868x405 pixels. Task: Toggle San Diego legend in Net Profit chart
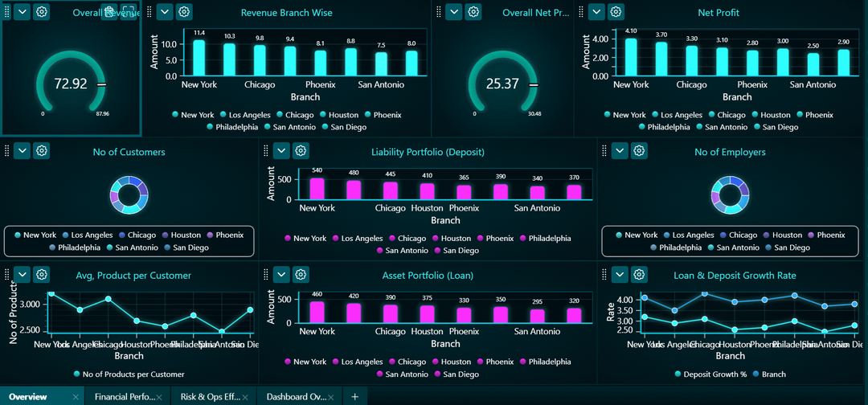(x=775, y=127)
